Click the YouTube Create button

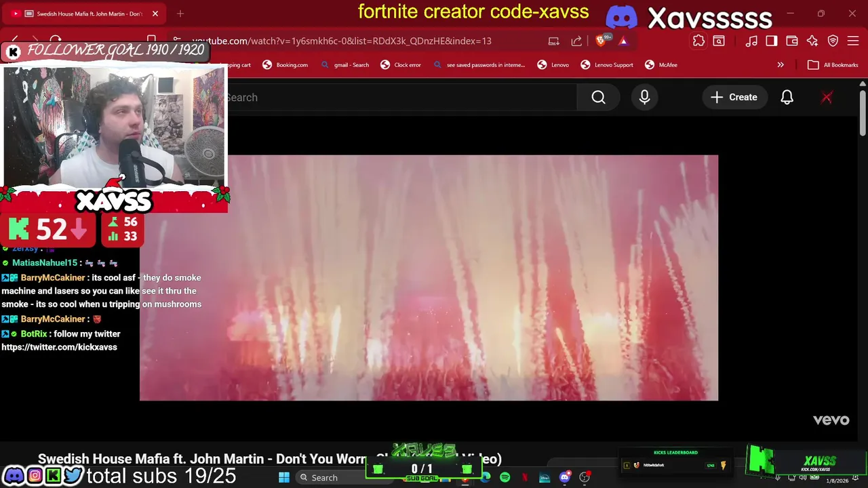[x=734, y=98]
